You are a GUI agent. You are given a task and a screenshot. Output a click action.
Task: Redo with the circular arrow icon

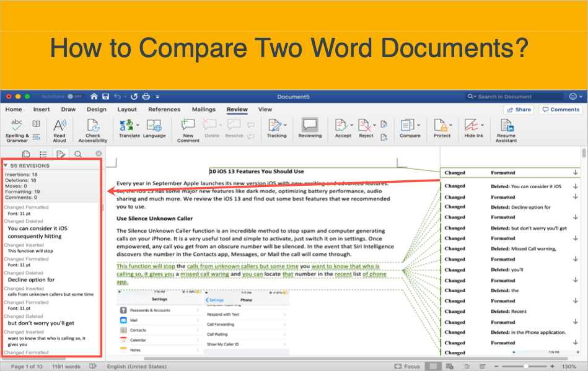134,96
